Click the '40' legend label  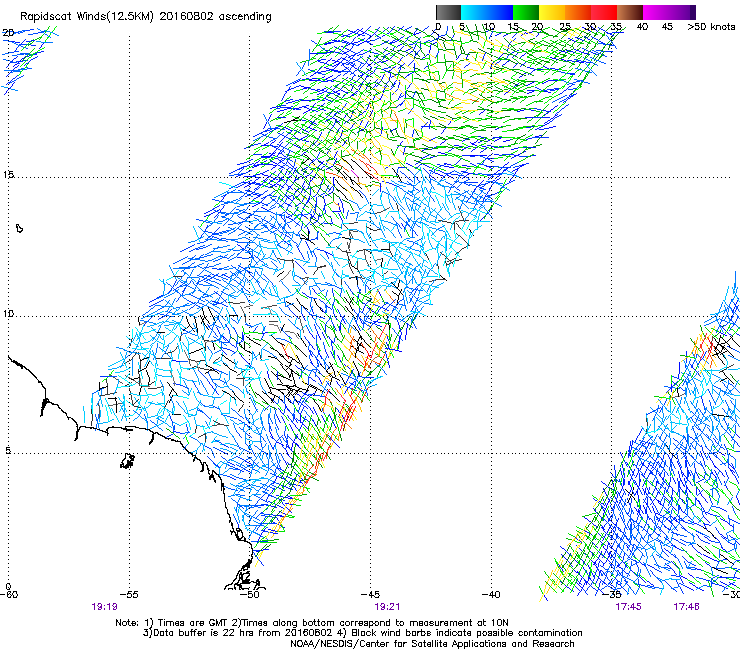tap(642, 27)
